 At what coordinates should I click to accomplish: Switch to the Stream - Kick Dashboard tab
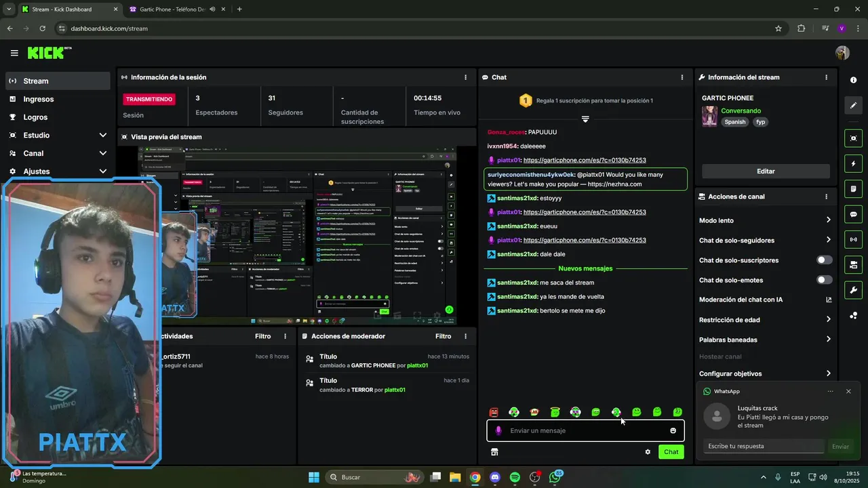click(x=69, y=9)
